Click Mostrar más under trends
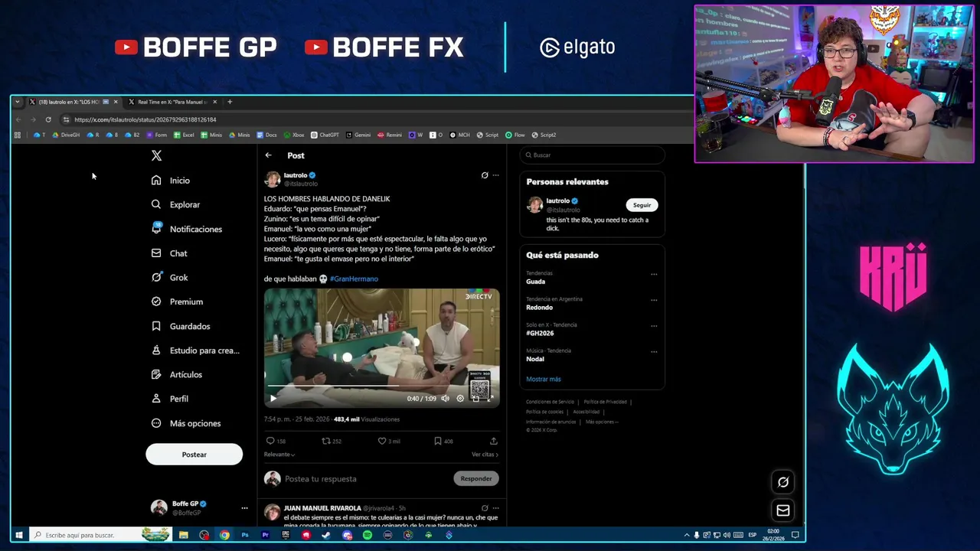 coord(544,379)
